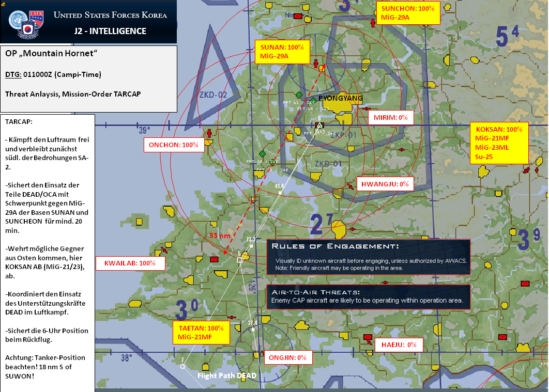The width and height of the screenshot is (549, 392).
Task: Click the Korean flag shield emblem
Action: [29, 29]
